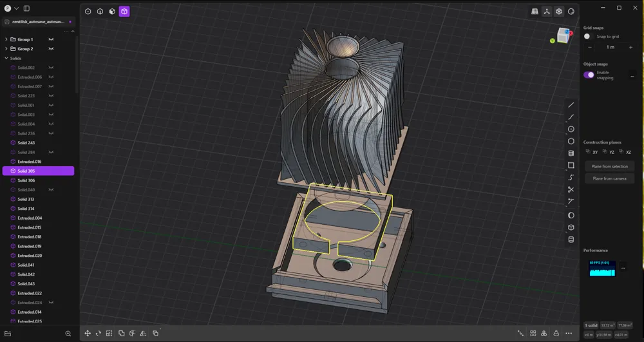Viewport: 644px width, 342px height.
Task: Open Object snaps options menu
Action: click(x=632, y=75)
